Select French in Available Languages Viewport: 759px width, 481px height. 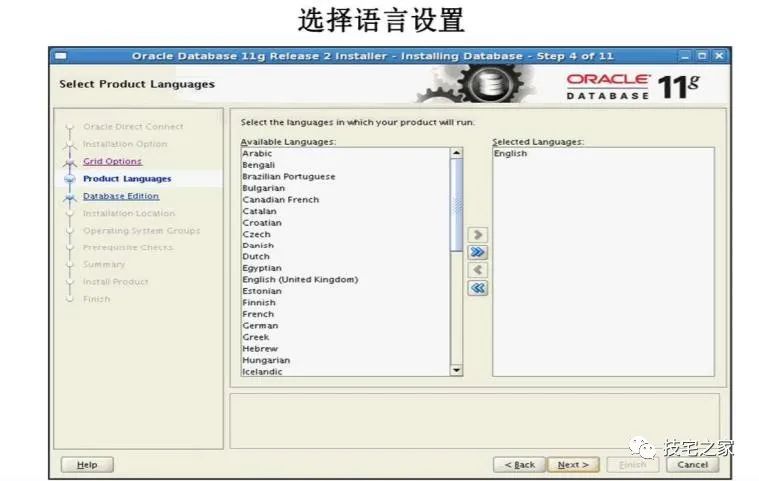[x=346, y=315]
